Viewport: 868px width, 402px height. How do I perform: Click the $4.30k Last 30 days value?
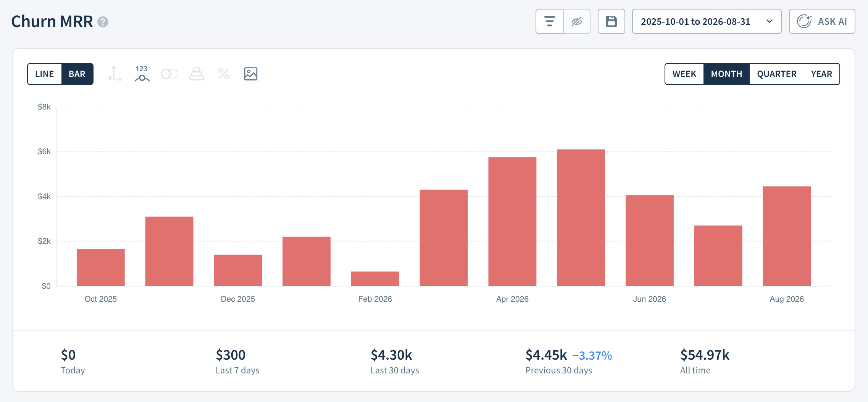point(391,355)
